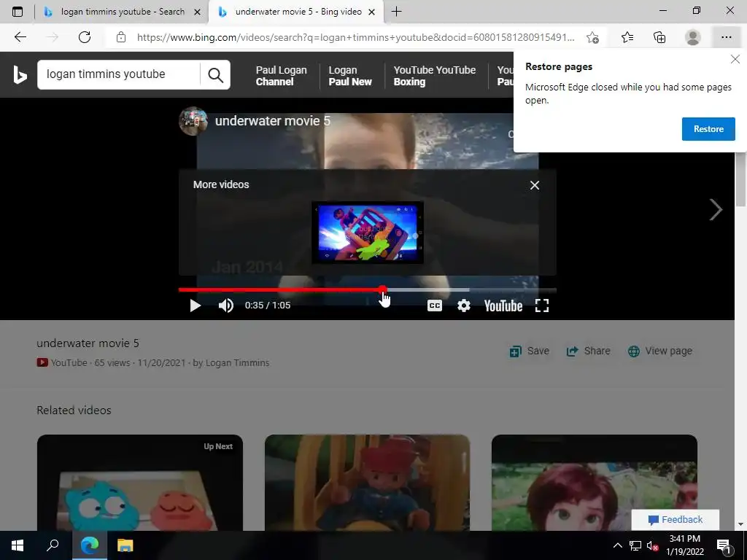The height and width of the screenshot is (560, 747).
Task: Open the suggested video thumbnail in More videos
Action: click(368, 233)
